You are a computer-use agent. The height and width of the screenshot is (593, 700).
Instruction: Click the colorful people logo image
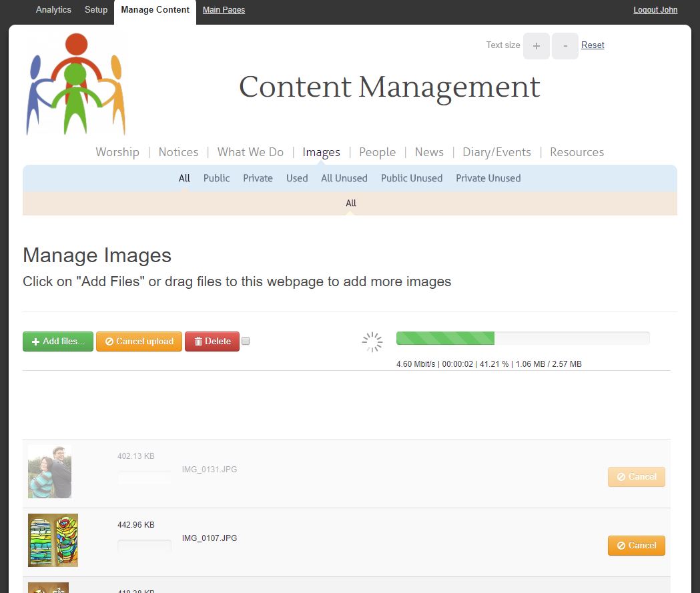pos(75,83)
